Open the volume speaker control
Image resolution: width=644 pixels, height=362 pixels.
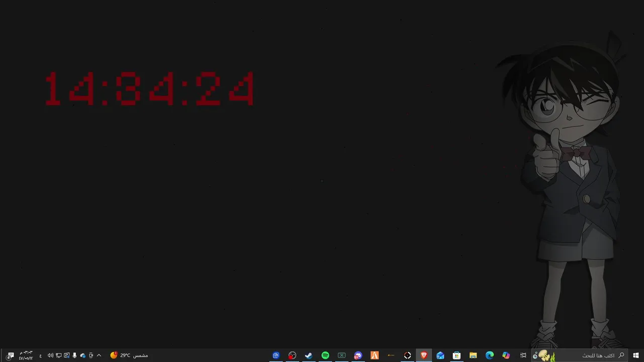[x=50, y=355]
